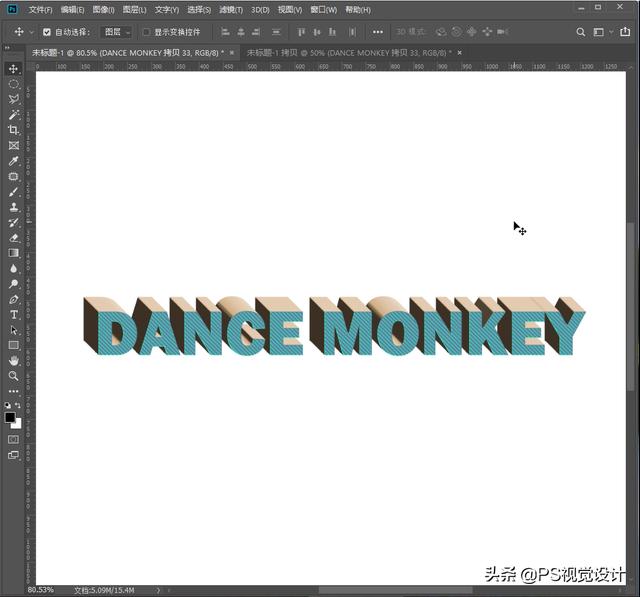This screenshot has width=640, height=597.
Task: Align vertical centers in options bar
Action: pos(317,32)
